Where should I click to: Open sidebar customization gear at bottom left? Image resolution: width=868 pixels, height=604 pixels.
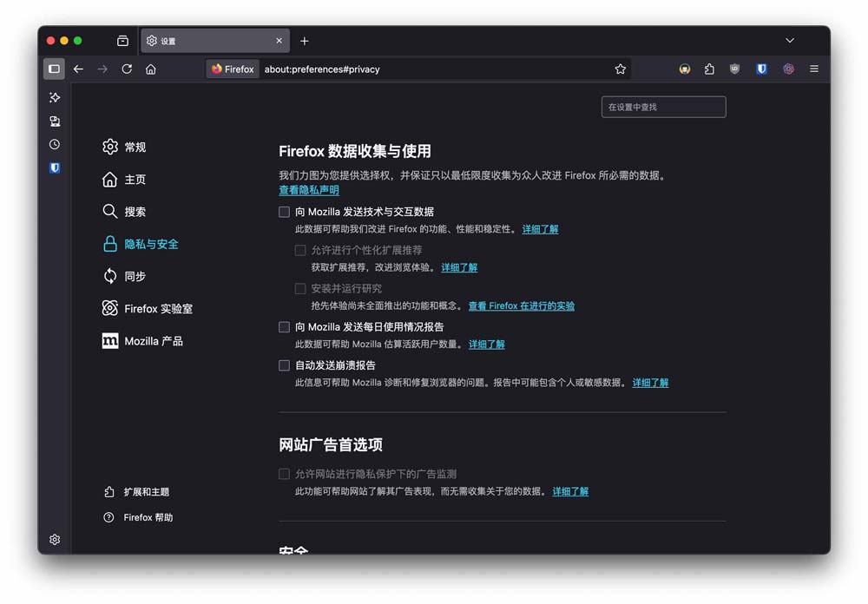[54, 539]
